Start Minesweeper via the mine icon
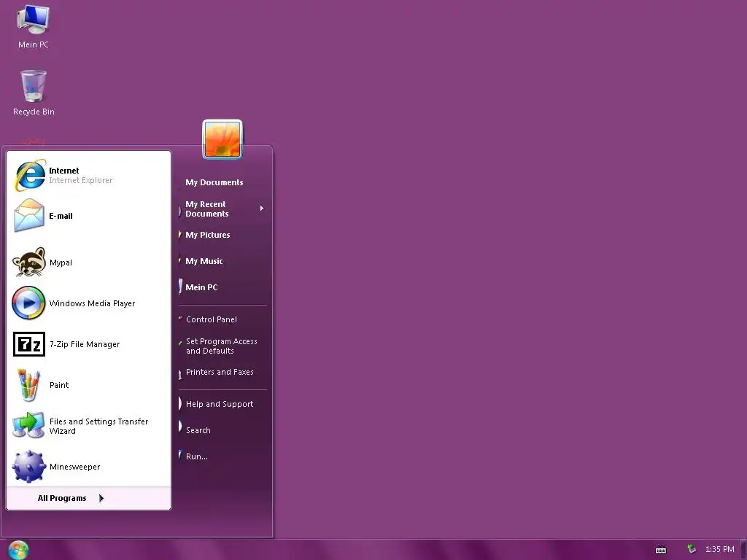The width and height of the screenshot is (747, 560). (28, 466)
